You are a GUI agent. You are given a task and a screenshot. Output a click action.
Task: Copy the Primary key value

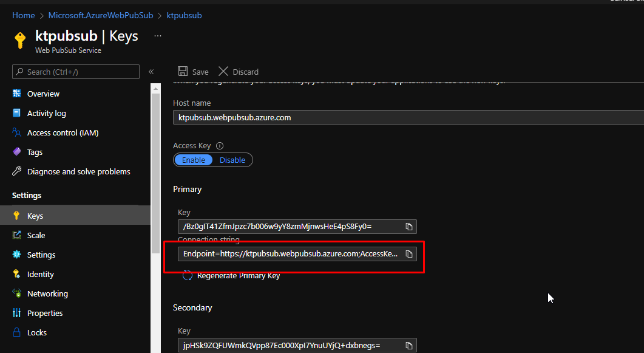pos(409,227)
